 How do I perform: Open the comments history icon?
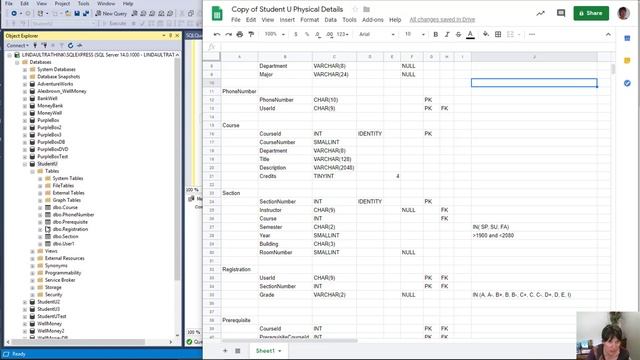pos(561,13)
